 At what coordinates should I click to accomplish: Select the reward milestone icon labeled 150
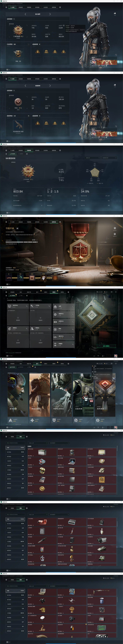[x=32, y=278]
